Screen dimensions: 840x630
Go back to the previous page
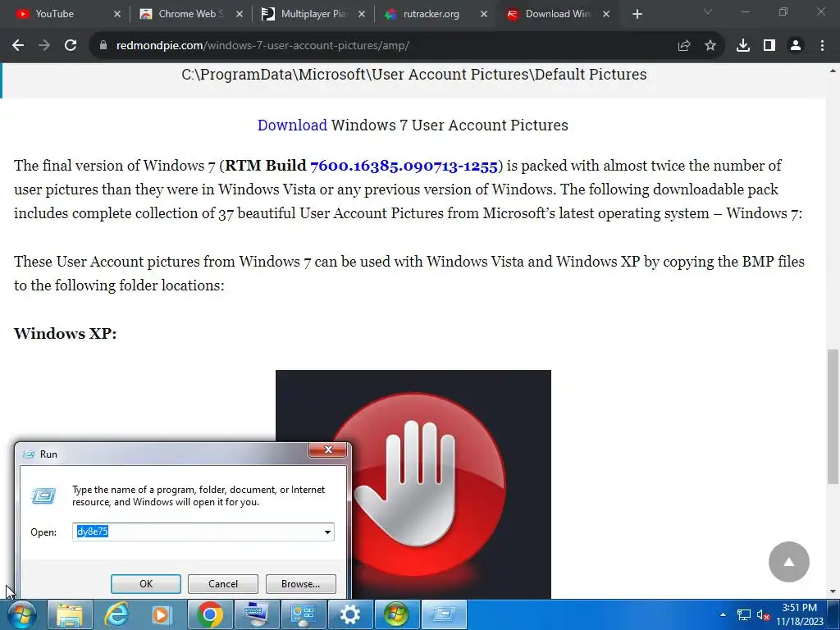[x=18, y=46]
